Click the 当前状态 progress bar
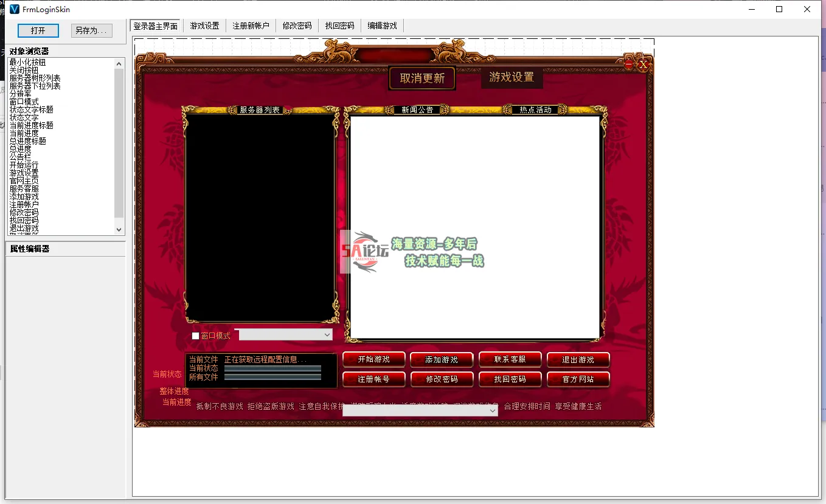Image resolution: width=826 pixels, height=504 pixels. click(272, 368)
